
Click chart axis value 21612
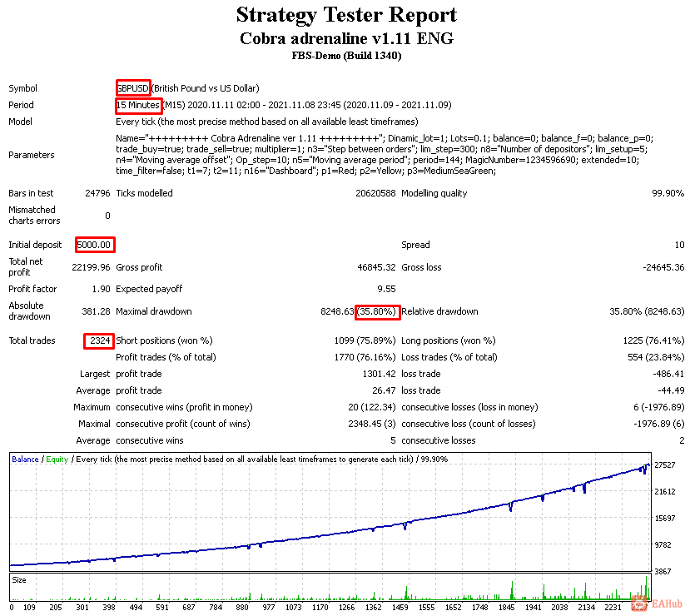[664, 492]
